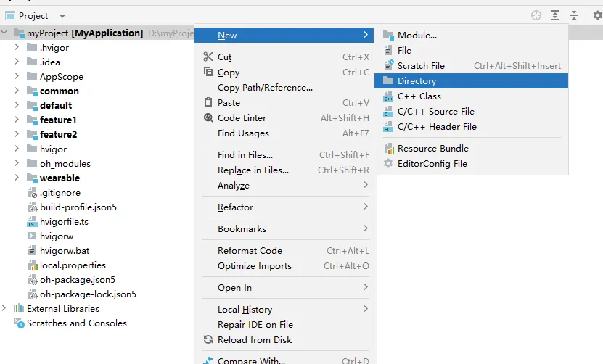Expand the External Libraries node
Viewport: 603px width, 364px height.
click(x=4, y=308)
